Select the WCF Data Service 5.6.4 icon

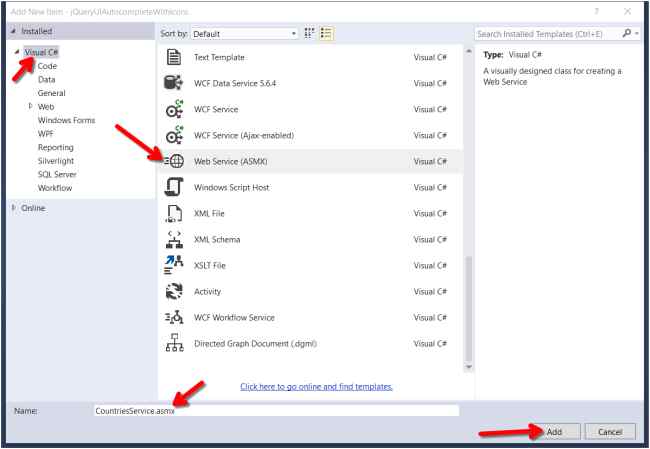[173, 83]
